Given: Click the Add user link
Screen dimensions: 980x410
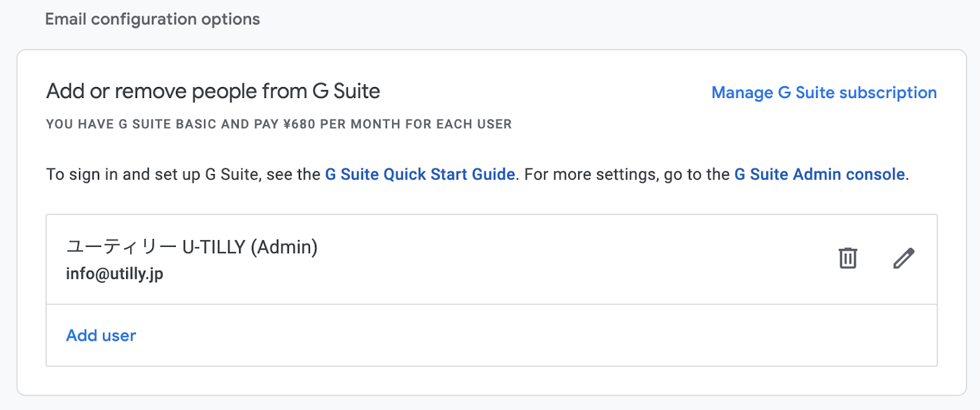Looking at the screenshot, I should pyautogui.click(x=101, y=336).
